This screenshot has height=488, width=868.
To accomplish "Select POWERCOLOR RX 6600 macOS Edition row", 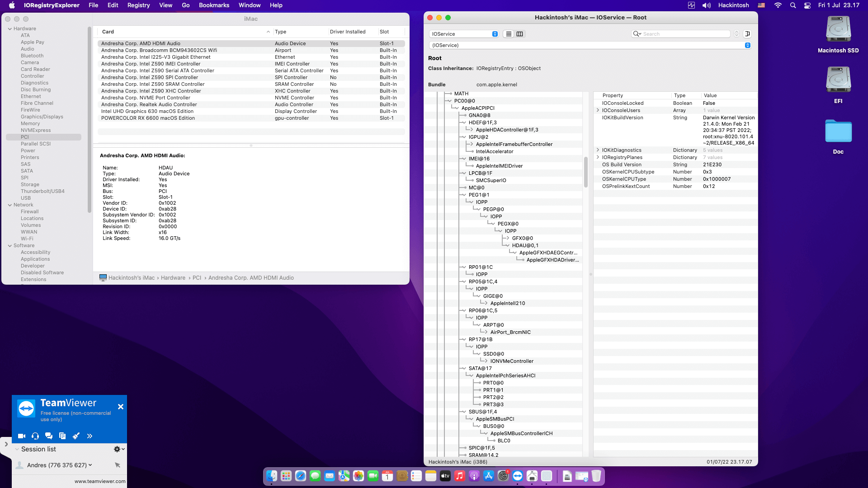I will pyautogui.click(x=251, y=118).
